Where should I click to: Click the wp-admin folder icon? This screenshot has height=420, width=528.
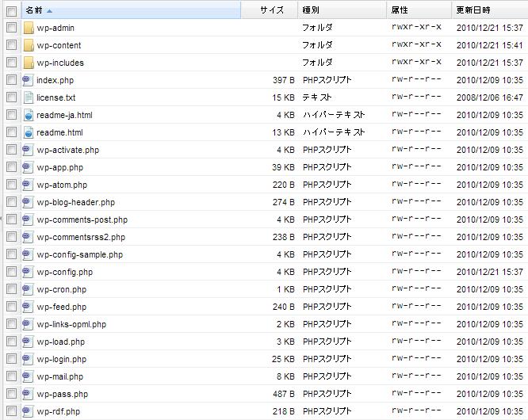pos(29,28)
